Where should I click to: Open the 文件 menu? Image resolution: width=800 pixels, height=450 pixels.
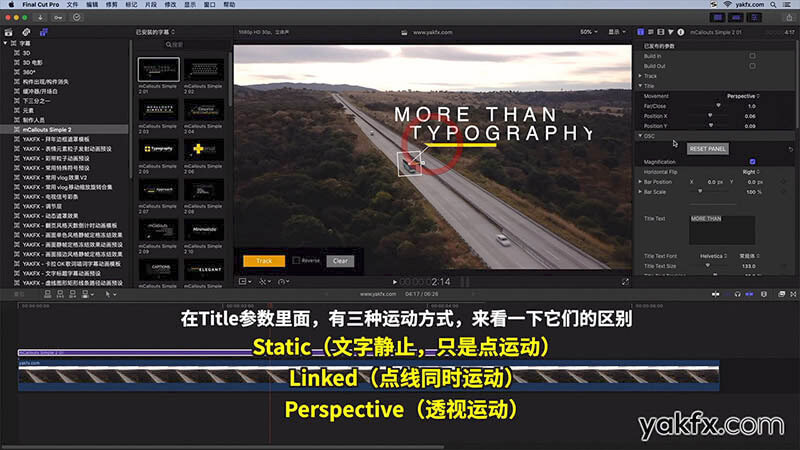(x=72, y=5)
